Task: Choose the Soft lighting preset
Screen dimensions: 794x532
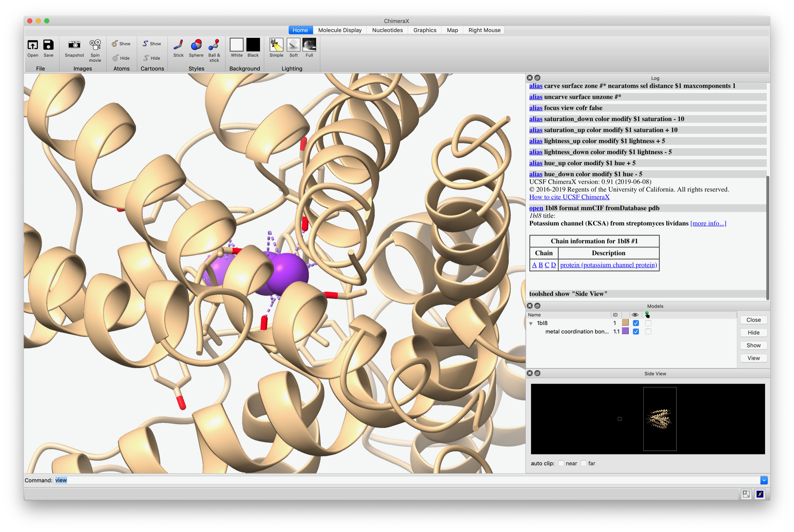Action: click(x=293, y=45)
